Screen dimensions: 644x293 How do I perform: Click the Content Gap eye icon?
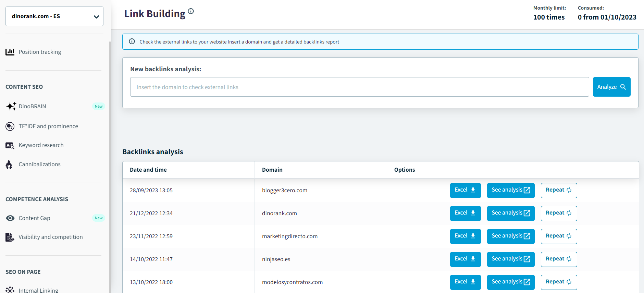click(10, 218)
